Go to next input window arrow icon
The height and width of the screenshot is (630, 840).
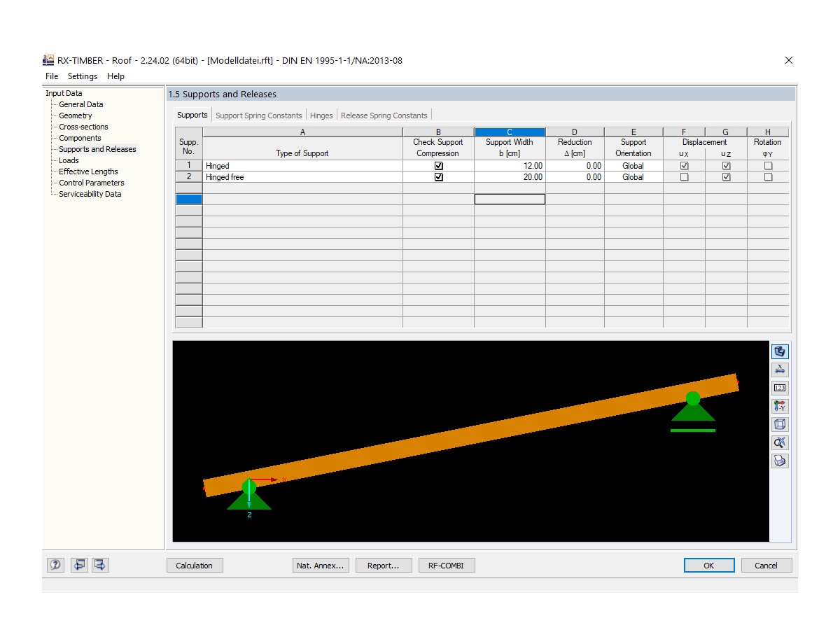(99, 565)
